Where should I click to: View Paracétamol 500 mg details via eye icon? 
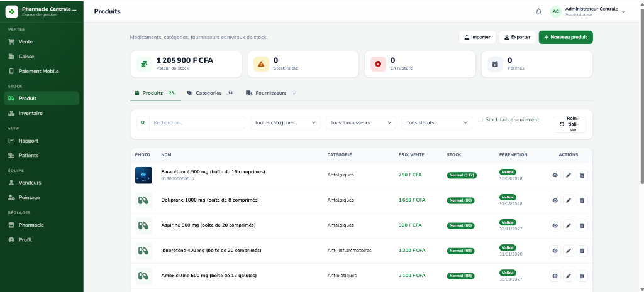(555, 176)
